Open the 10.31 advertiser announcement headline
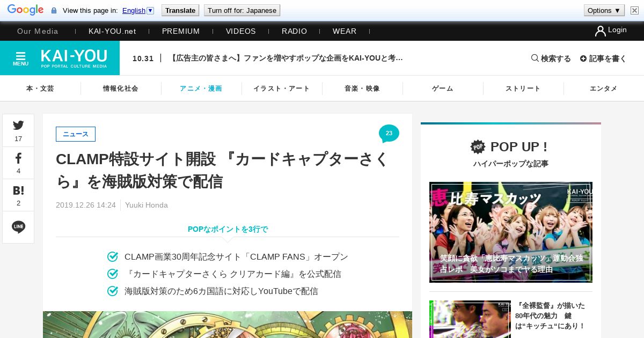This screenshot has width=644, height=338. tap(287, 58)
